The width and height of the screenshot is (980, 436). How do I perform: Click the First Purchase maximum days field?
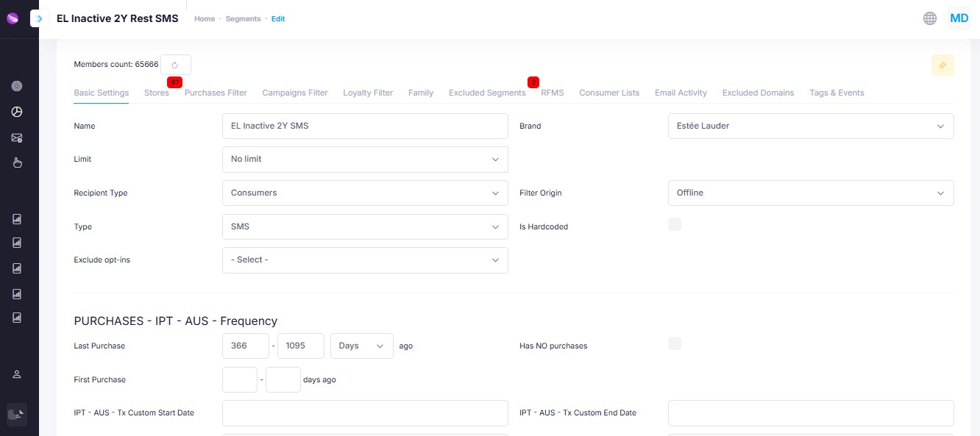tap(283, 379)
